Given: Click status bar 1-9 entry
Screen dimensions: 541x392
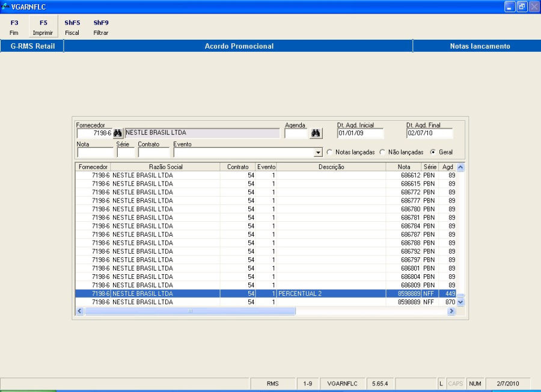Looking at the screenshot, I should point(308,384).
